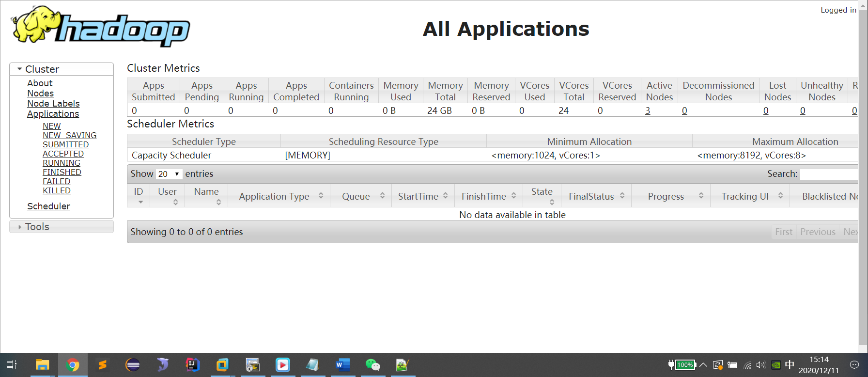Filter applications by SUBMITTED state
This screenshot has width=868, height=377.
click(66, 144)
